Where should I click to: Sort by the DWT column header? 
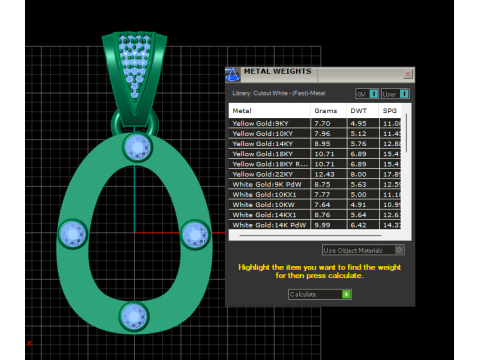pyautogui.click(x=362, y=111)
